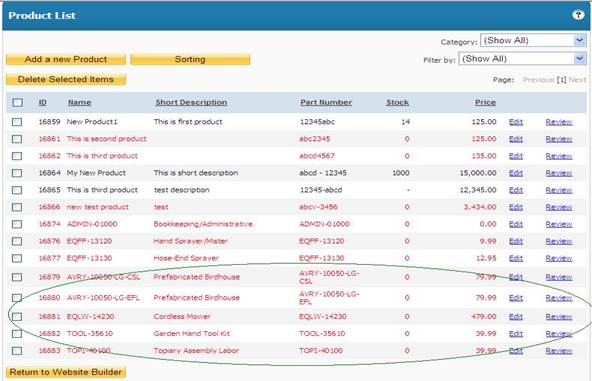Screen dimensions: 592x381
Task: Edit product 16861
Action: [x=516, y=139]
